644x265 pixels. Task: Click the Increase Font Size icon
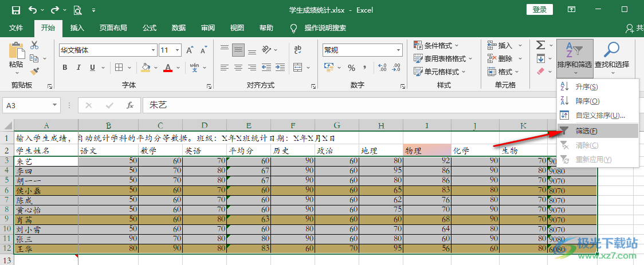click(189, 50)
